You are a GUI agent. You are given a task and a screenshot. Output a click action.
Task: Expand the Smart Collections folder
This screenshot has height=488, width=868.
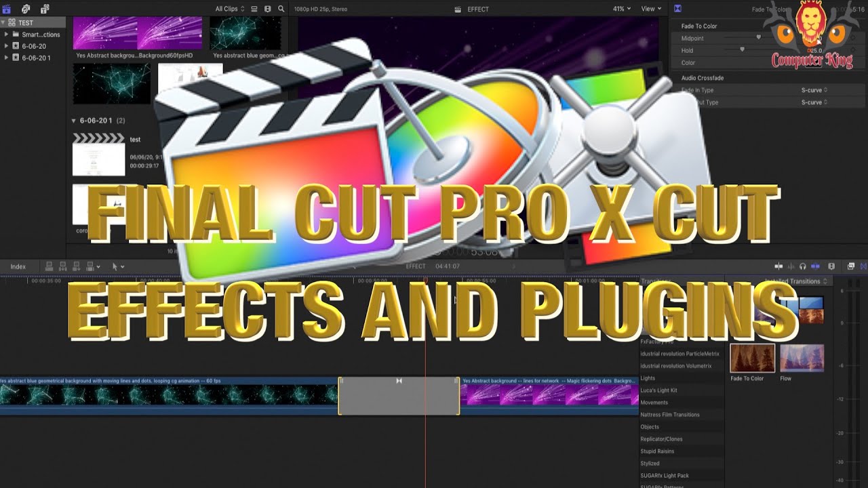(6, 34)
